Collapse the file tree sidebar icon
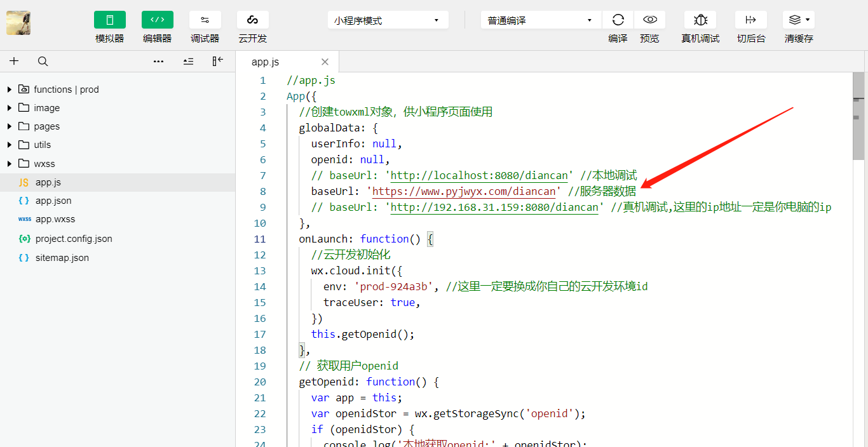The image size is (868, 447). (x=217, y=61)
